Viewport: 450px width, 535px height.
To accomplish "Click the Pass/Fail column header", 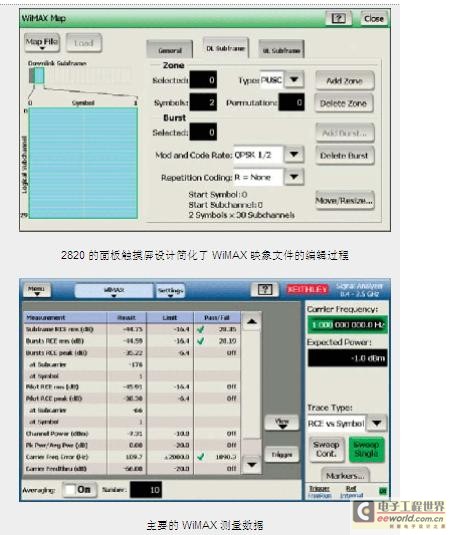I will pyautogui.click(x=217, y=318).
